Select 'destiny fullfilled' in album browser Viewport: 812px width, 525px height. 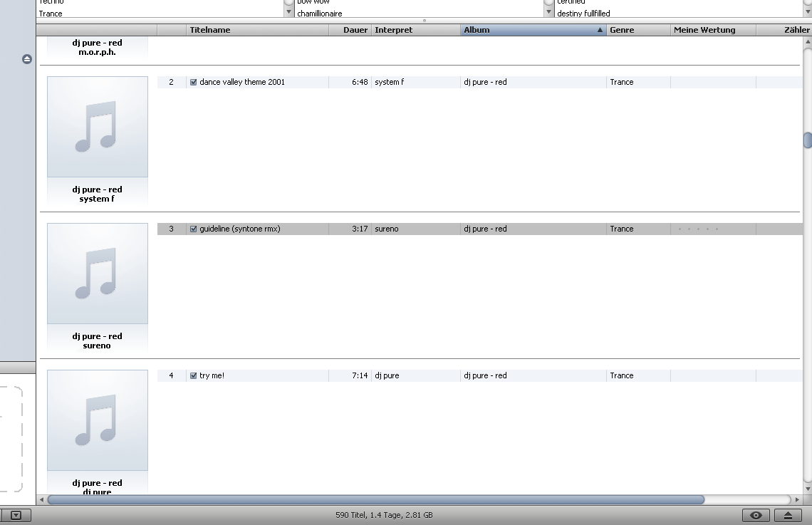(583, 14)
